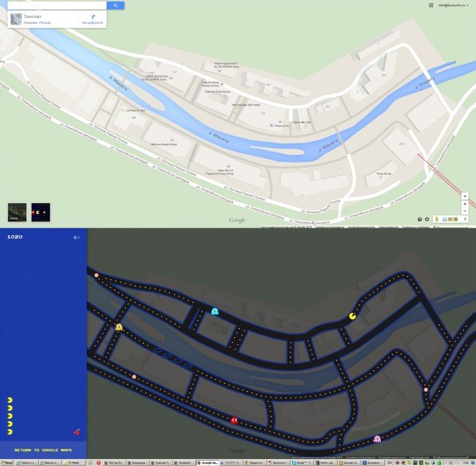Open first blue photo thumbnail in strip
This screenshot has height=466, width=476.
click(x=445, y=219)
